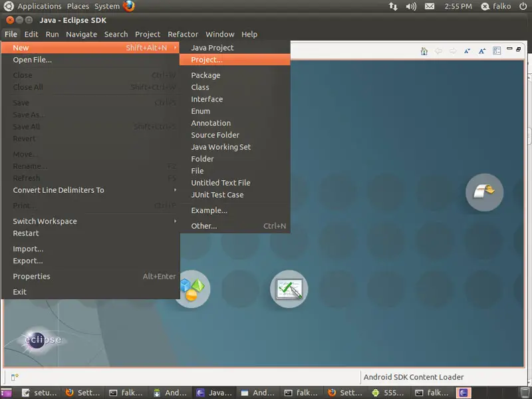
Task: Open the Applications menu in top panel
Action: (39, 7)
